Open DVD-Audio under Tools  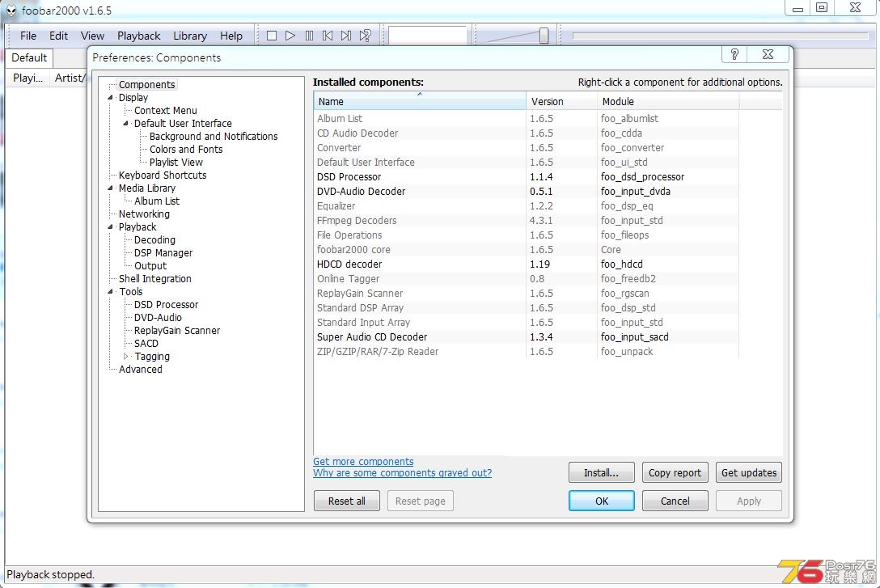click(158, 318)
